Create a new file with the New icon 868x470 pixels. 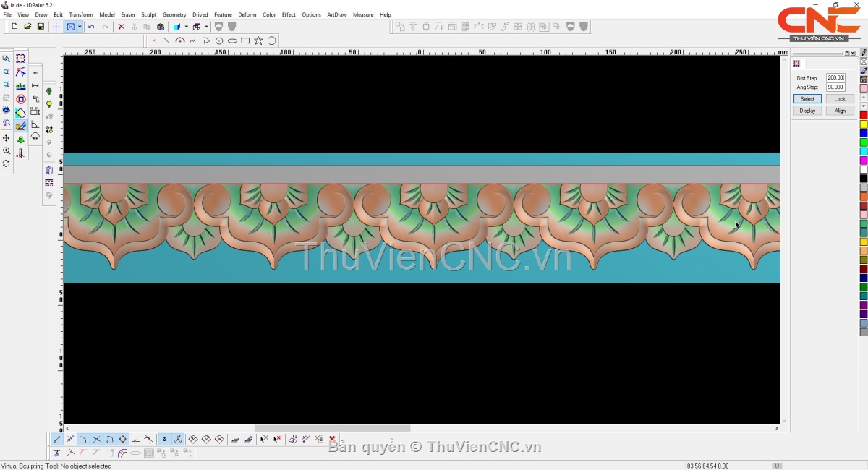(14, 27)
